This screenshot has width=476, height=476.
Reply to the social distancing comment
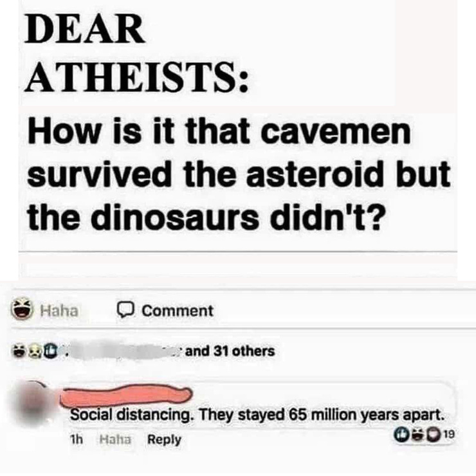click(x=164, y=440)
